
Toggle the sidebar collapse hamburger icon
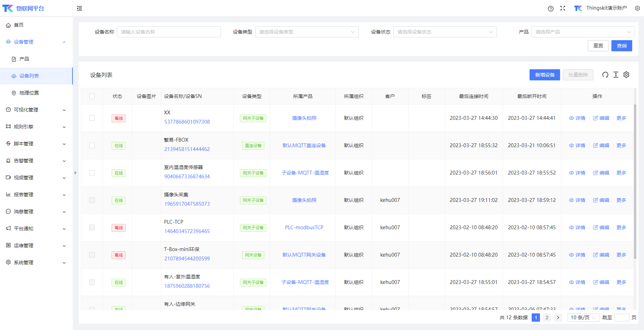coord(79,8)
